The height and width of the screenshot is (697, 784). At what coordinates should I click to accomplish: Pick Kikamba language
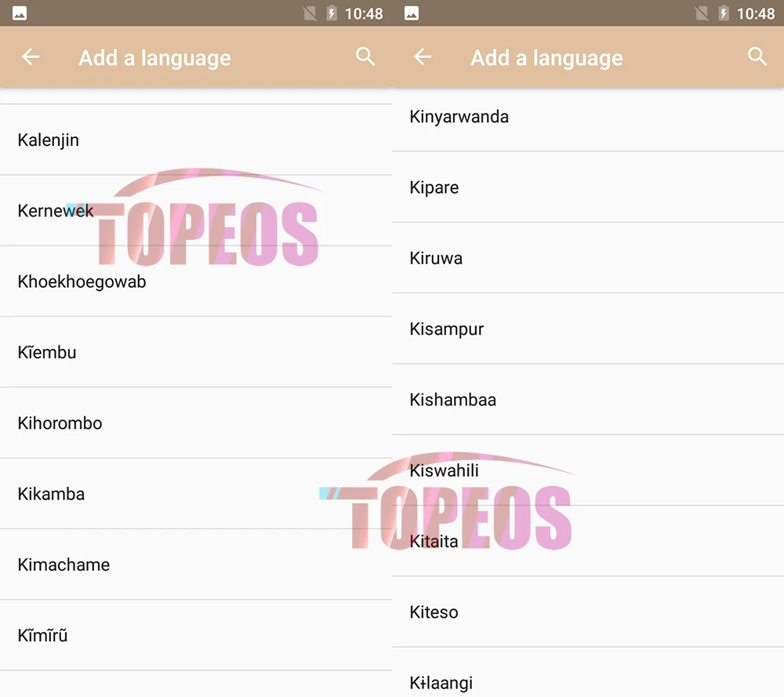[196, 493]
